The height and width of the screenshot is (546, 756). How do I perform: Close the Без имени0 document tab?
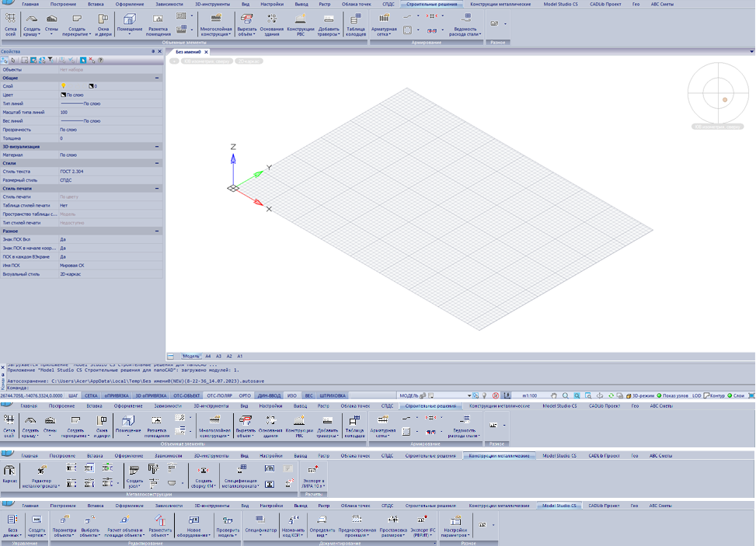click(207, 52)
